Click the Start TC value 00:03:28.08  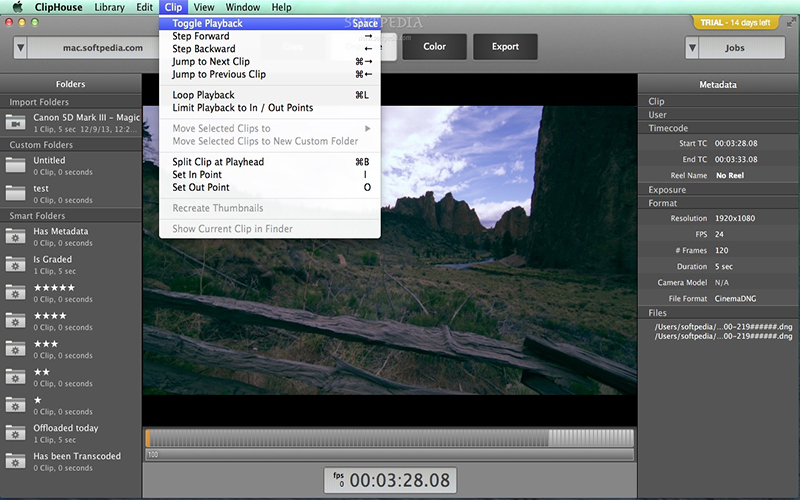(736, 143)
